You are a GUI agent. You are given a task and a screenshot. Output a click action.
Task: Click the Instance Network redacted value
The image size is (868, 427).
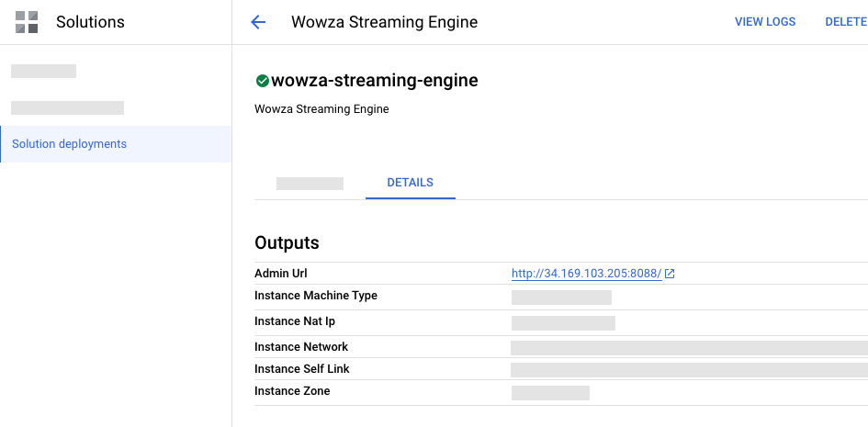click(x=689, y=348)
